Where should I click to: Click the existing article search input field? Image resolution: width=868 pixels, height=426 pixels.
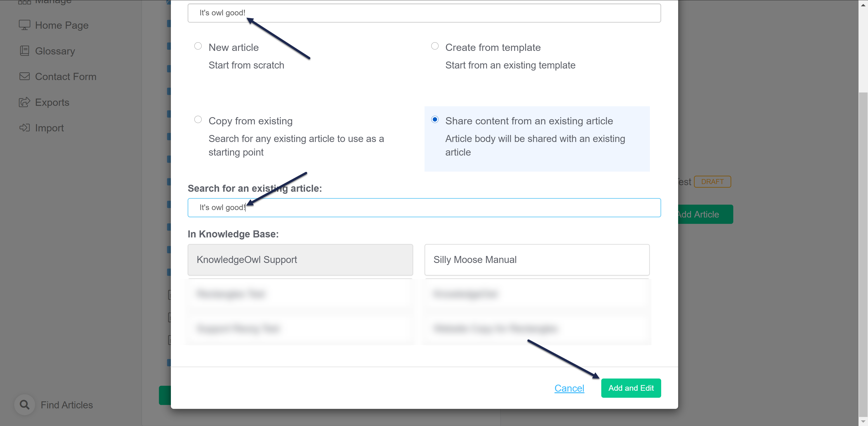pyautogui.click(x=424, y=207)
